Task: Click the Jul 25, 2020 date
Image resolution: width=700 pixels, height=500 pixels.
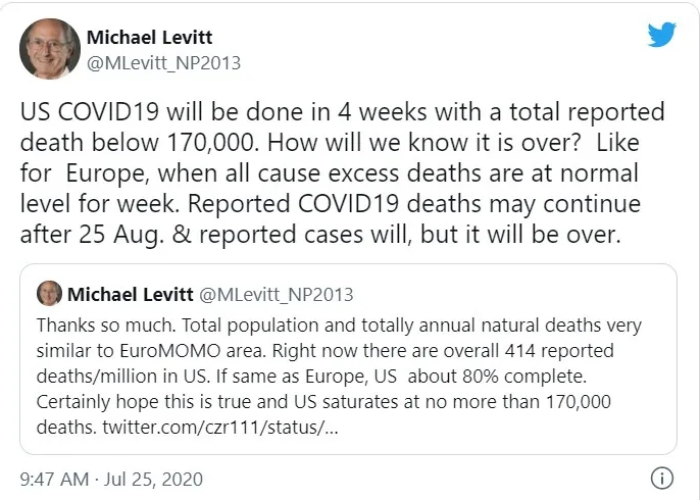Action: 154,479
